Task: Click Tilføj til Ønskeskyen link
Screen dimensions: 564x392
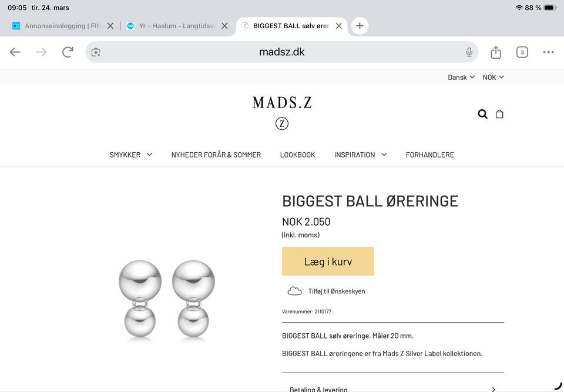Action: click(x=336, y=291)
